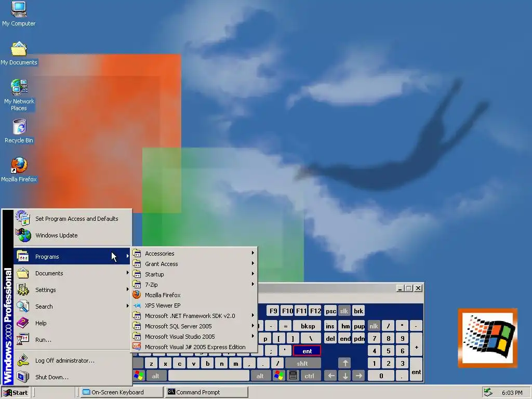This screenshot has height=399, width=532.
Task: Open Windows Update from Start menu
Action: [72, 235]
